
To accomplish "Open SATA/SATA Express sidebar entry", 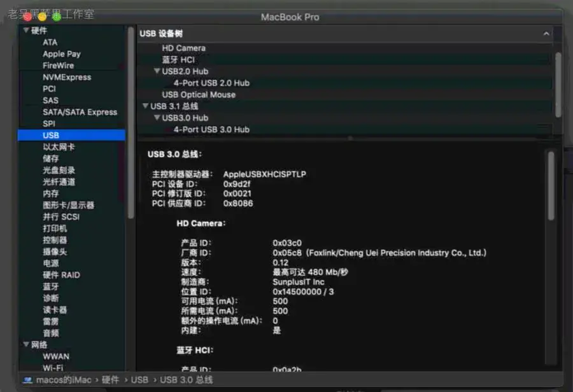I will (x=80, y=112).
